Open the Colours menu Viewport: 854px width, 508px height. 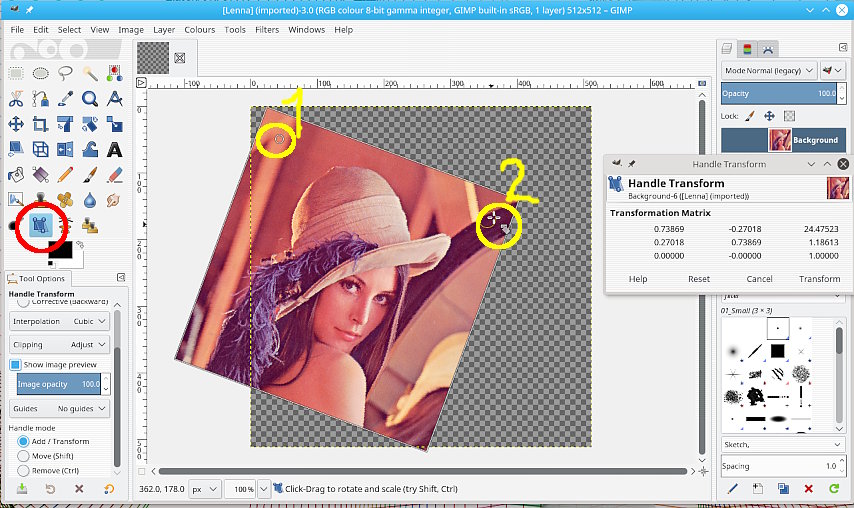click(199, 30)
